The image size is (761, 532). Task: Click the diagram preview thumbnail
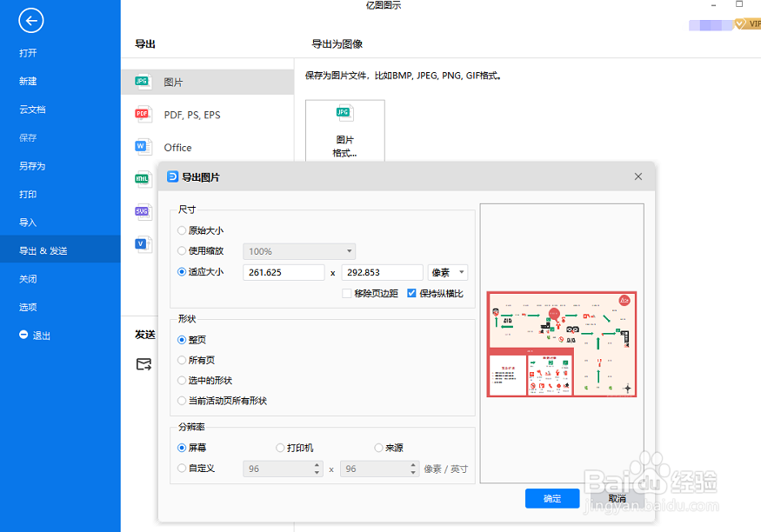[562, 344]
